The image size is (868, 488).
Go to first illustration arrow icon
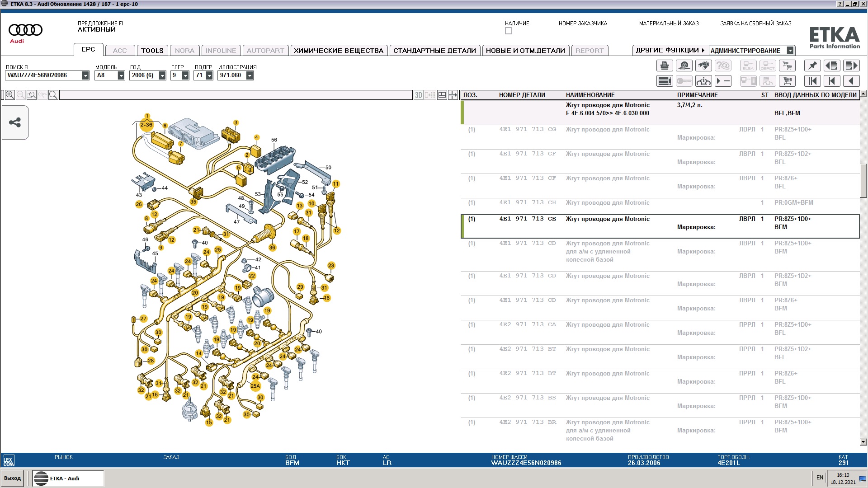pos(812,81)
